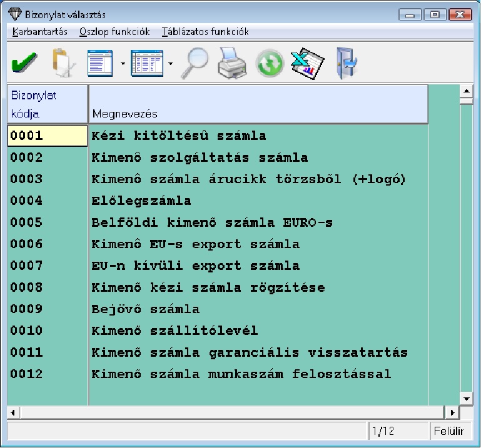This screenshot has width=481, height=448.
Task: Open the Karbantartás menu
Action: tap(40, 31)
